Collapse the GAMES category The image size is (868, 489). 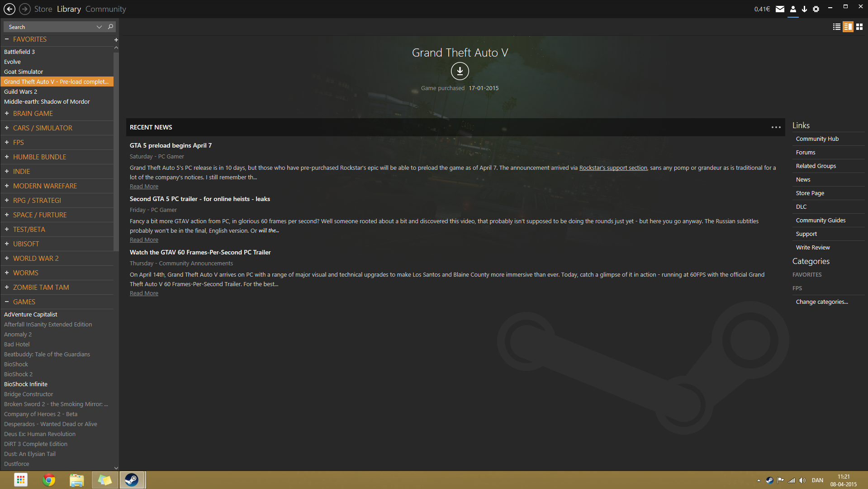point(7,302)
